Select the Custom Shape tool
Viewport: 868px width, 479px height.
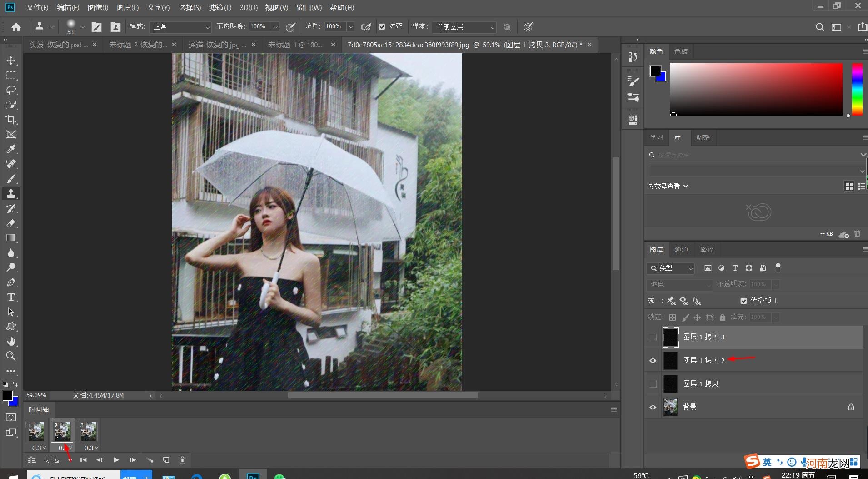coord(11,327)
